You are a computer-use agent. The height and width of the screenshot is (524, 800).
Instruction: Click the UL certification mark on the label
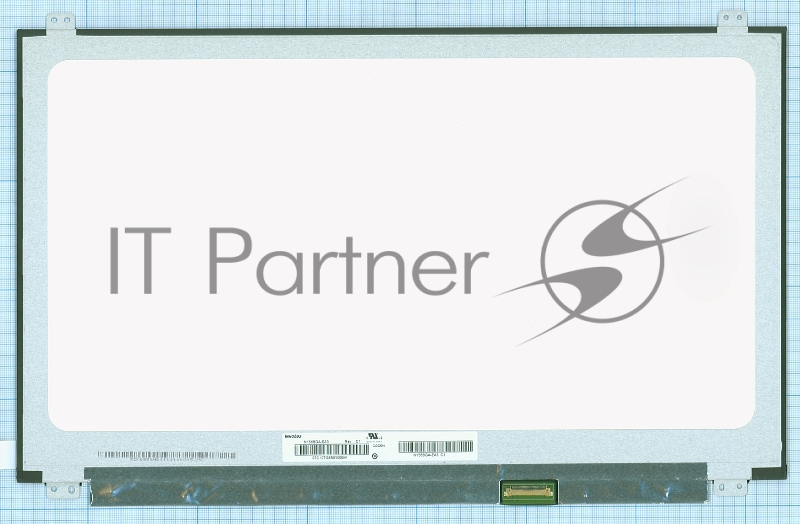(x=373, y=438)
